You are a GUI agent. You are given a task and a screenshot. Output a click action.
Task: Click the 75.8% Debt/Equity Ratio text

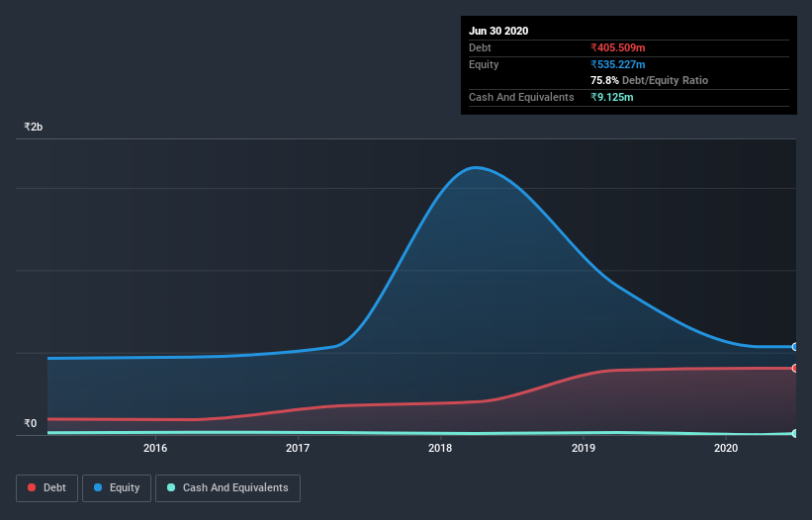pyautogui.click(x=650, y=80)
